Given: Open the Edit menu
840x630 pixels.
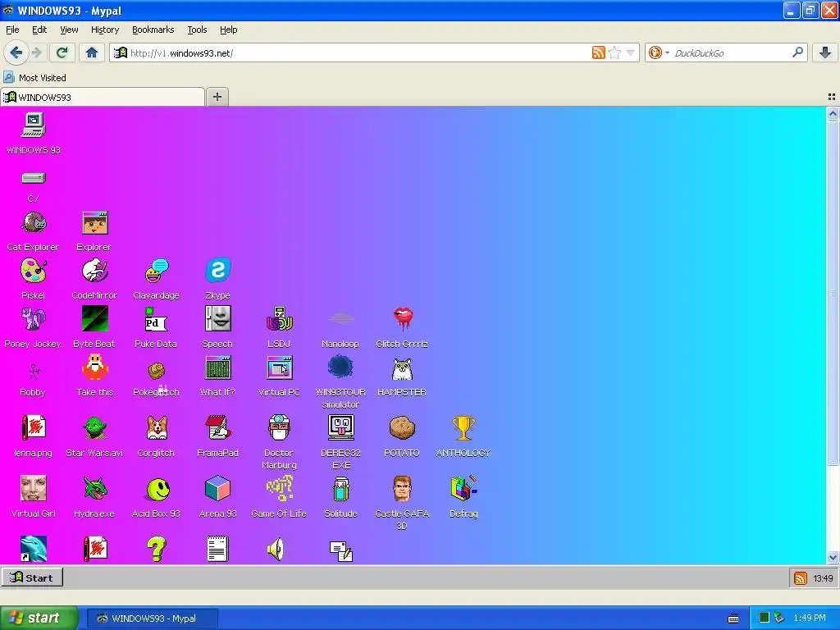Looking at the screenshot, I should click(x=39, y=30).
